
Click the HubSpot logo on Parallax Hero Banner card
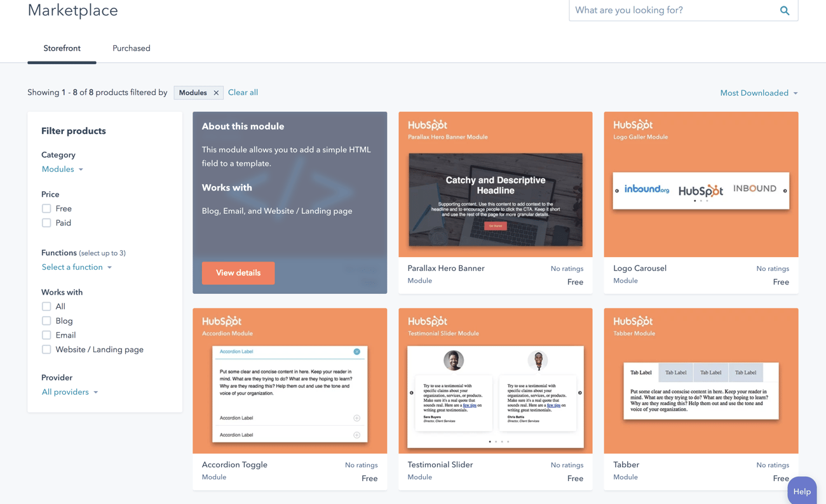[428, 124]
